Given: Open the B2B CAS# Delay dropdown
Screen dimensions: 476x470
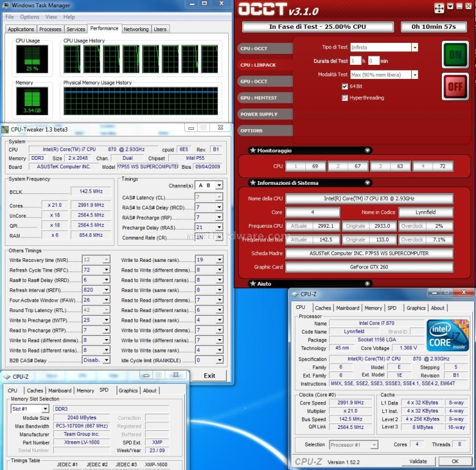Looking at the screenshot, I should [106, 360].
